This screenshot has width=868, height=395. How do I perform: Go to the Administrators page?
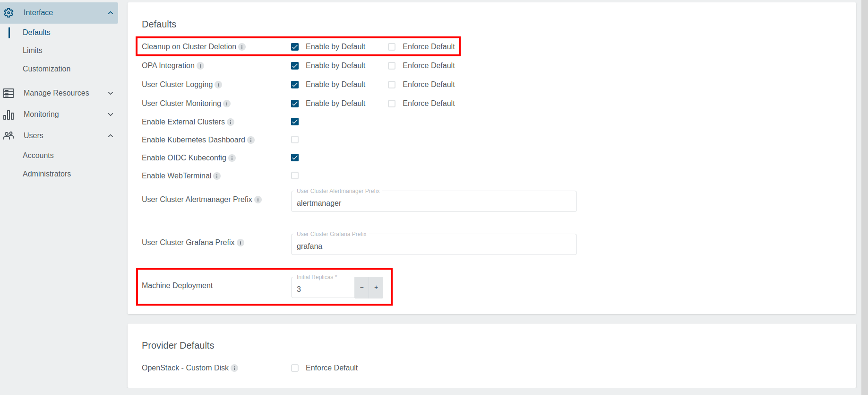47,174
